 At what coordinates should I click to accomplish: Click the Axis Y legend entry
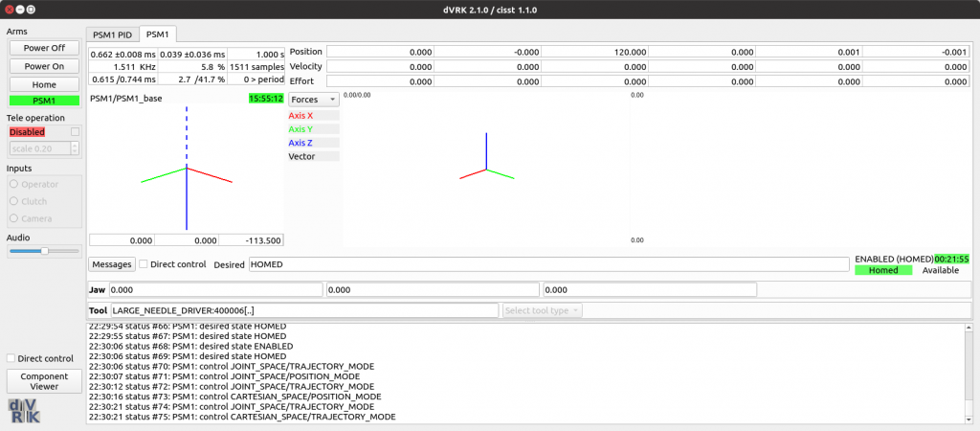[x=314, y=129]
